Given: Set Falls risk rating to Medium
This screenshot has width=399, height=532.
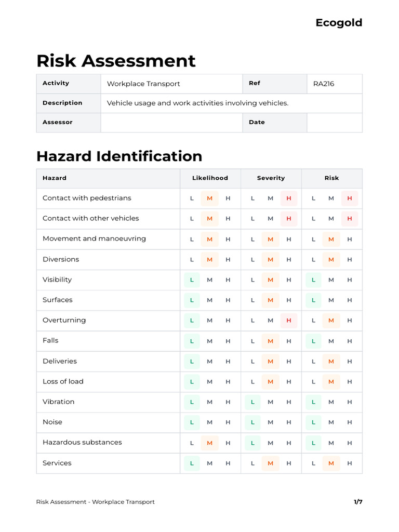Looking at the screenshot, I should (331, 341).
